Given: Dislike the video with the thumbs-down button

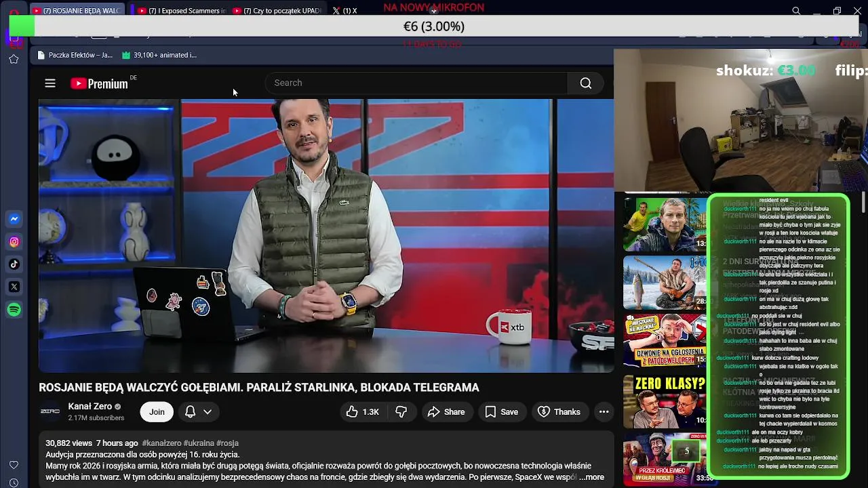Looking at the screenshot, I should coord(401,411).
